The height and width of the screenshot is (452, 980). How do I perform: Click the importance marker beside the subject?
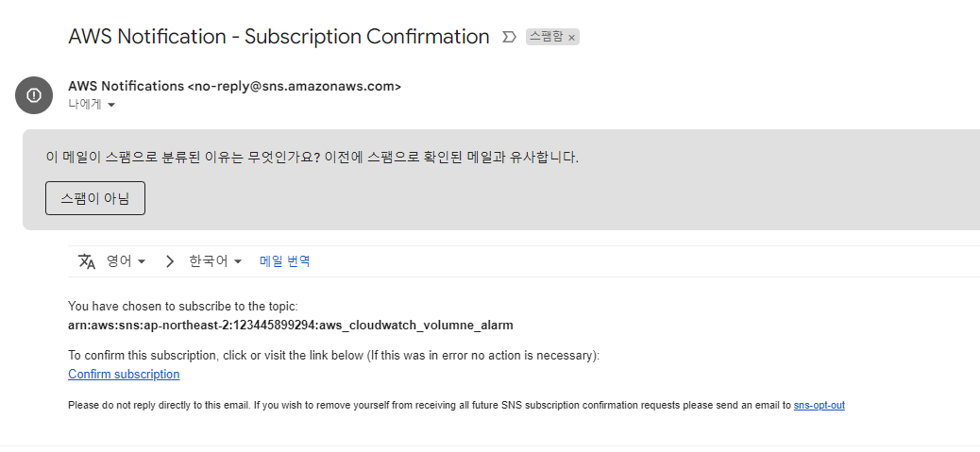tap(509, 37)
